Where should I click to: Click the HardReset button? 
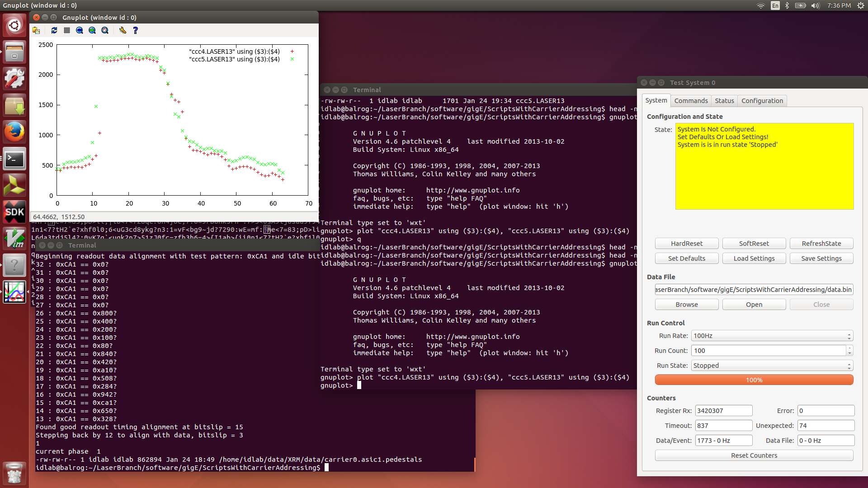pos(687,244)
